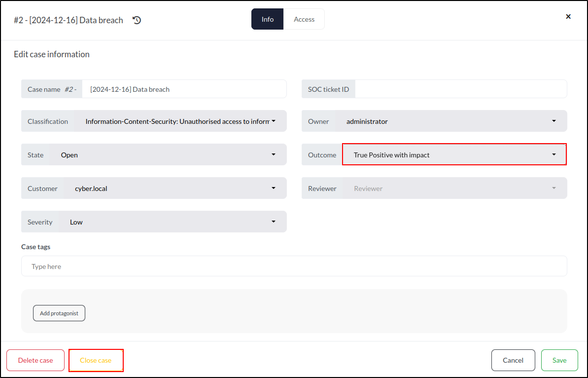
Task: Click the Delete case button
Action: point(35,360)
